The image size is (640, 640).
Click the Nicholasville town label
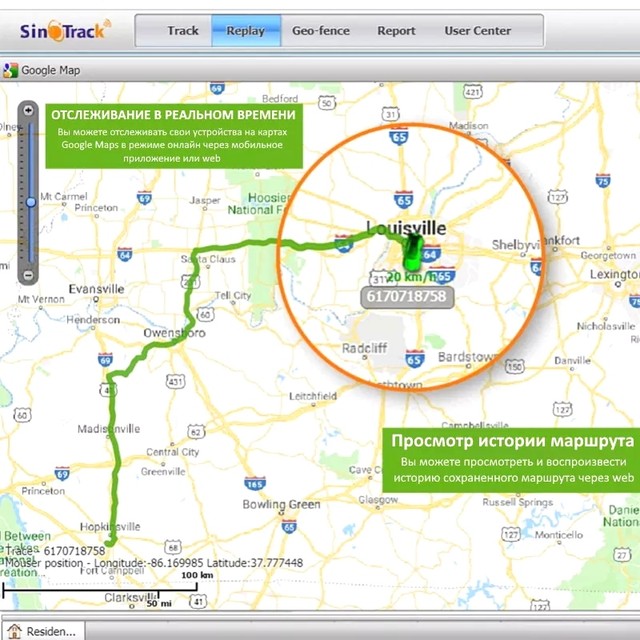606,326
